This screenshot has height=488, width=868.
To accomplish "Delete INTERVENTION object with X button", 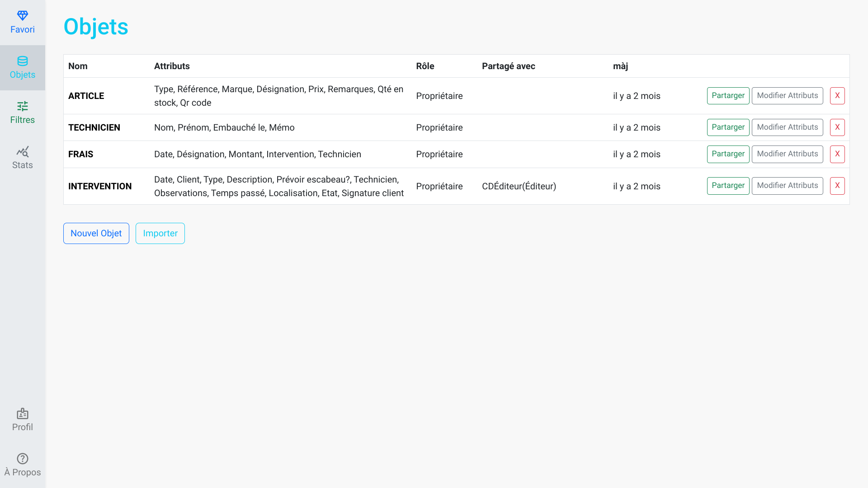I will click(x=837, y=186).
